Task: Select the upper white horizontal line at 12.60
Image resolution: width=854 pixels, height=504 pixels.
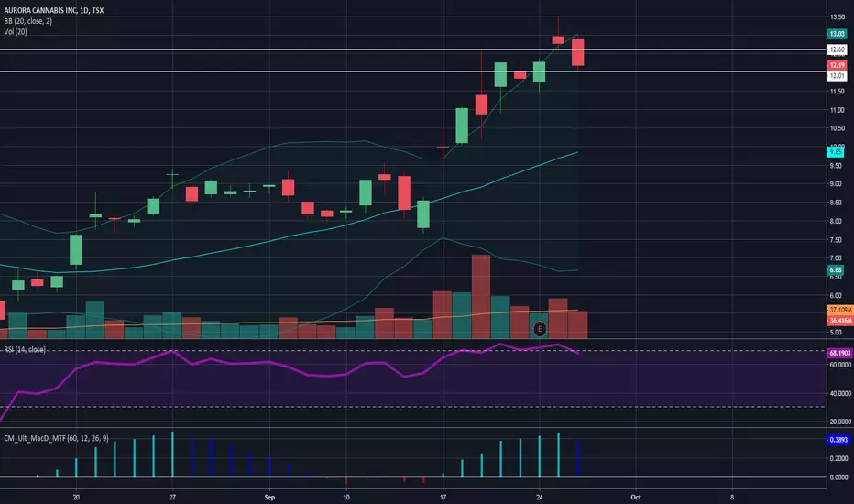Action: (x=413, y=49)
